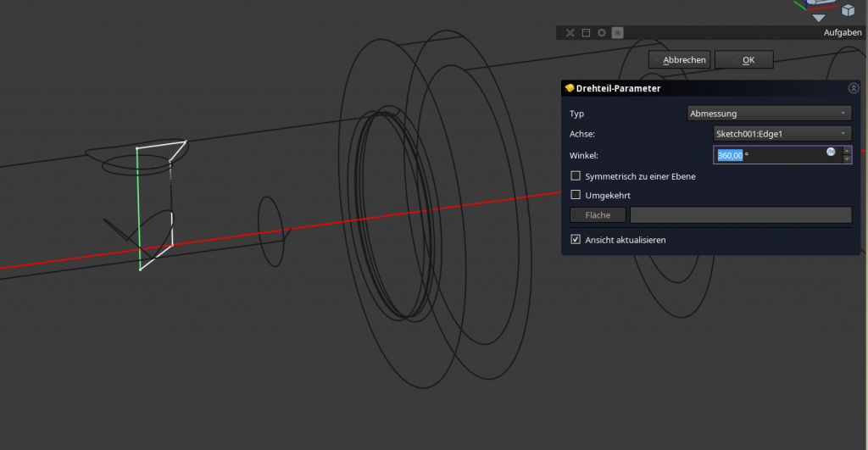Collapse the Drehteil-Parameter section
This screenshot has width=868, height=450.
(x=853, y=88)
